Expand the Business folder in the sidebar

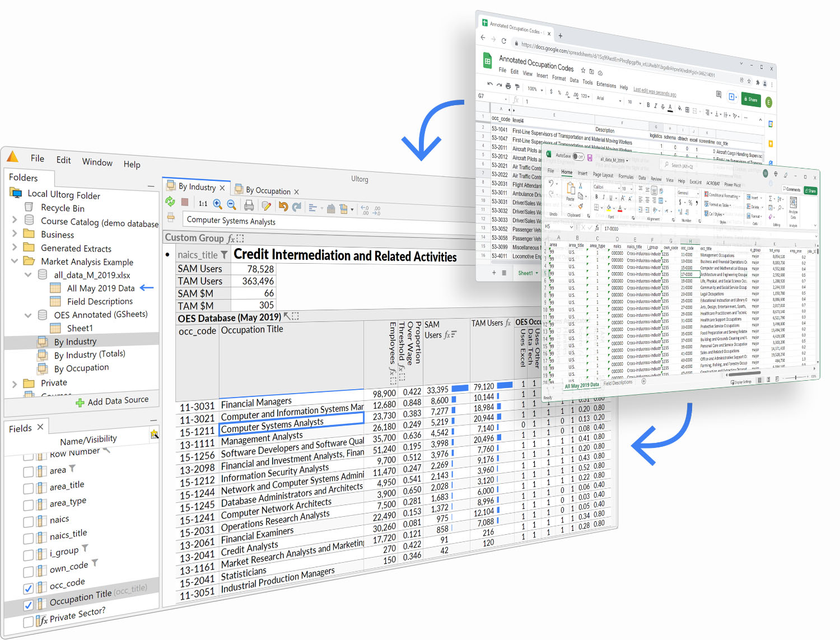click(x=15, y=234)
